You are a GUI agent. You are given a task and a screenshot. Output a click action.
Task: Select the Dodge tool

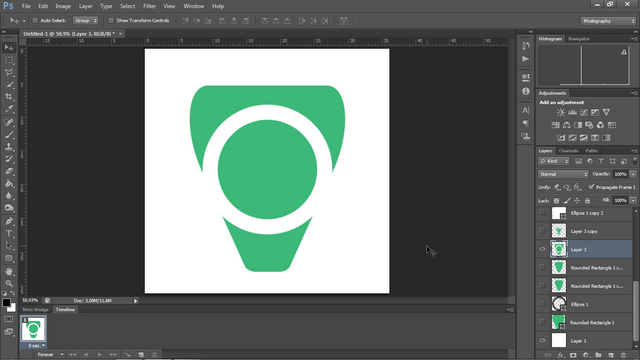(x=9, y=208)
